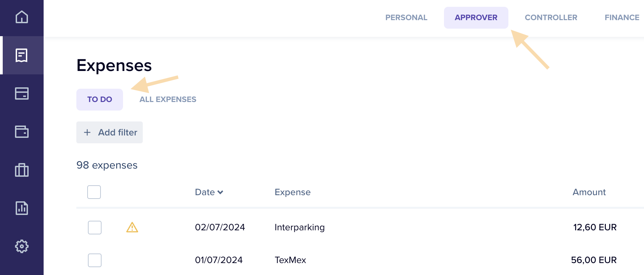Switch to the PERSONAL role tab
The width and height of the screenshot is (644, 275).
[x=406, y=17]
